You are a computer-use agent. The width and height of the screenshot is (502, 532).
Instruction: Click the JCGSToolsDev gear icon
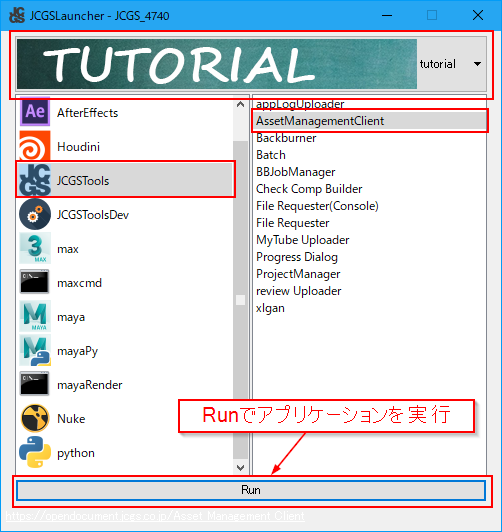pyautogui.click(x=35, y=214)
